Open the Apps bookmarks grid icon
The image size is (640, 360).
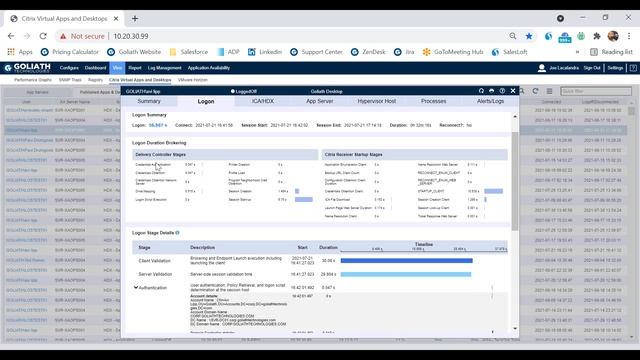[x=11, y=52]
